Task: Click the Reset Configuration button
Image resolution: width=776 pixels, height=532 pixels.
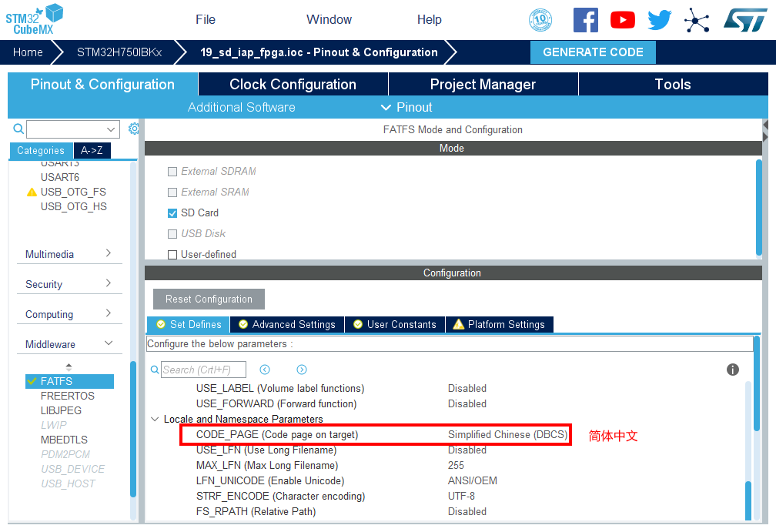Action: click(209, 299)
